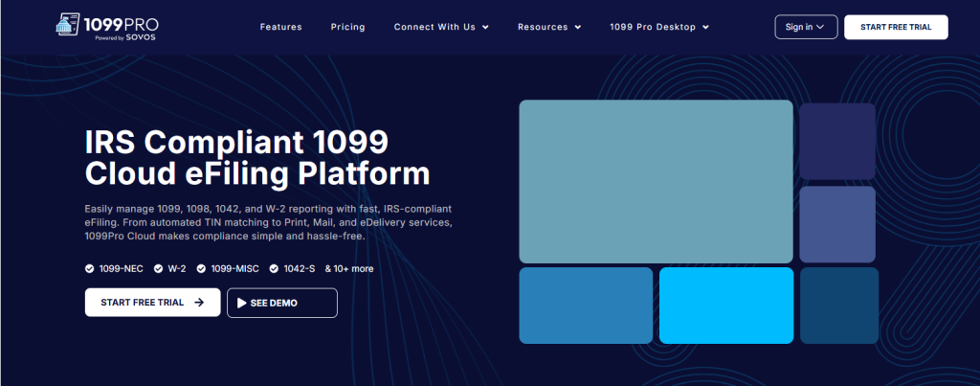Viewport: 980px width, 386px height.
Task: Open the Features menu item
Action: point(280,27)
